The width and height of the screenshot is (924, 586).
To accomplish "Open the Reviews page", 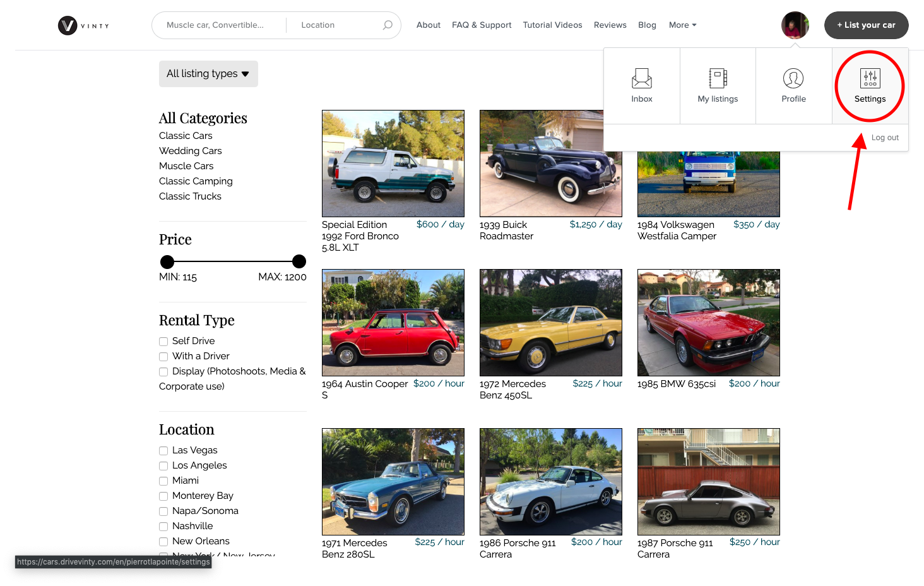I will tap(610, 25).
